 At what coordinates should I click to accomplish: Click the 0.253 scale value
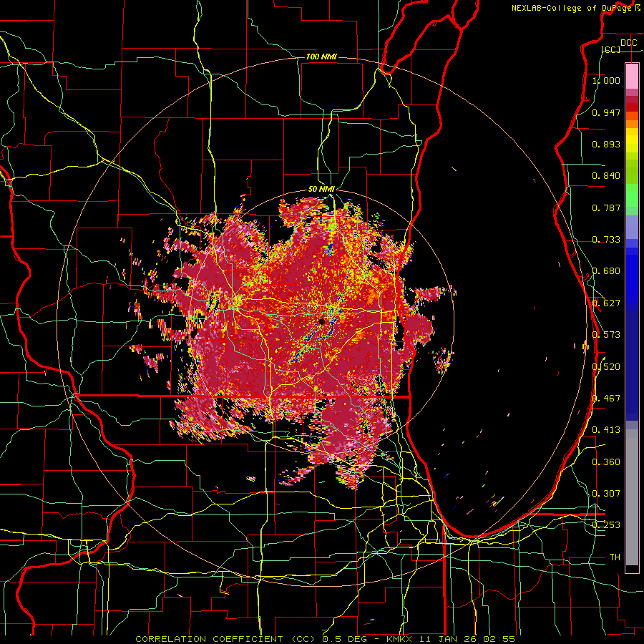pos(606,525)
